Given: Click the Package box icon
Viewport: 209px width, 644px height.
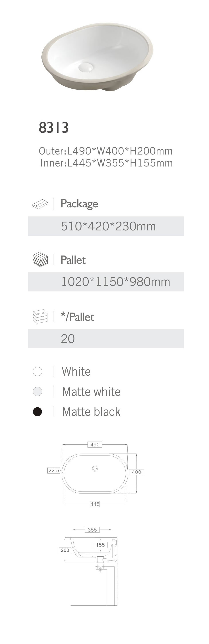Looking at the screenshot, I should tap(40, 204).
